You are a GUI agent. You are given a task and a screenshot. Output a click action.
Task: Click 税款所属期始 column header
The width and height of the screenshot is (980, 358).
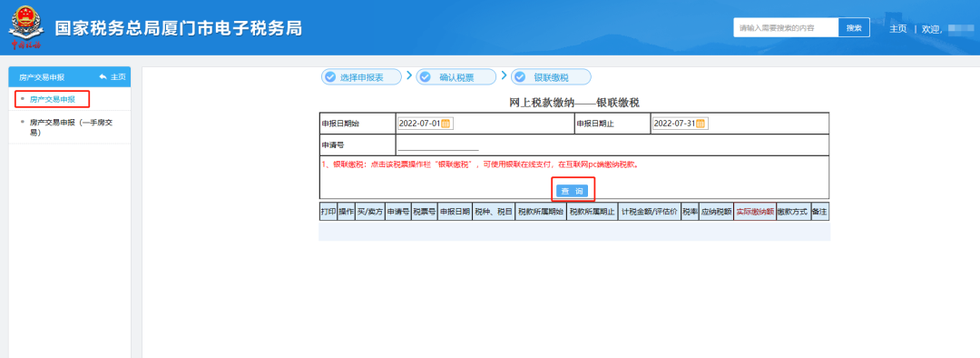click(x=541, y=212)
